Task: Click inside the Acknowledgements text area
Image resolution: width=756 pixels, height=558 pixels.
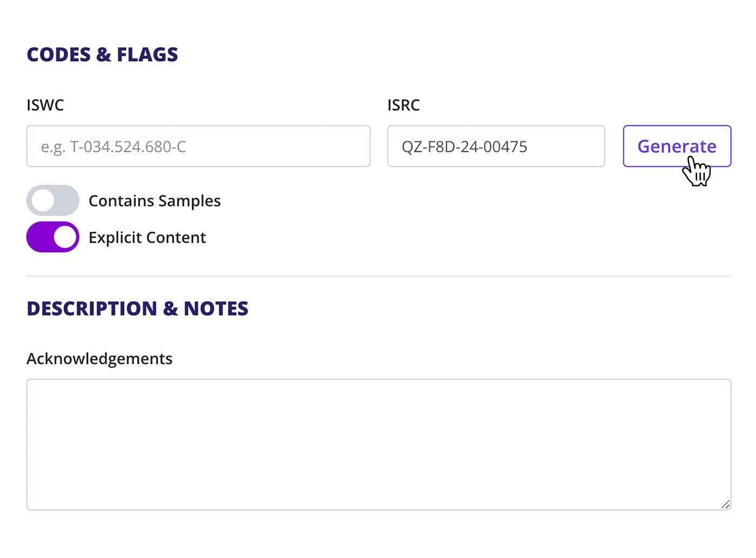Action: click(378, 444)
